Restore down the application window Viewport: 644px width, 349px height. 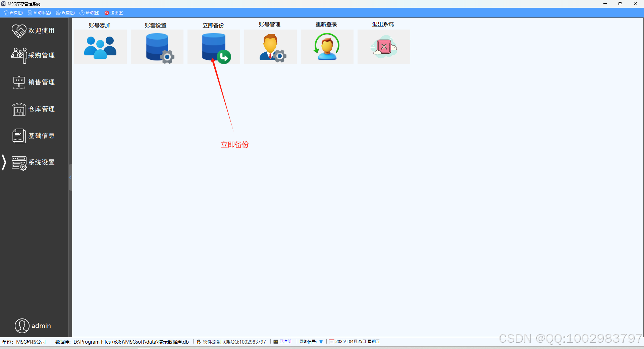pos(620,4)
